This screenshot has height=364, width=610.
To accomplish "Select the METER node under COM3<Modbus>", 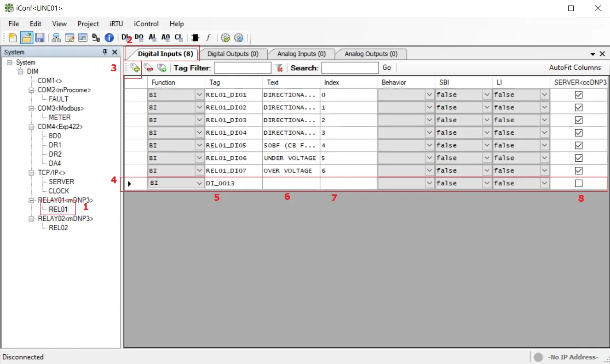I will click(60, 117).
